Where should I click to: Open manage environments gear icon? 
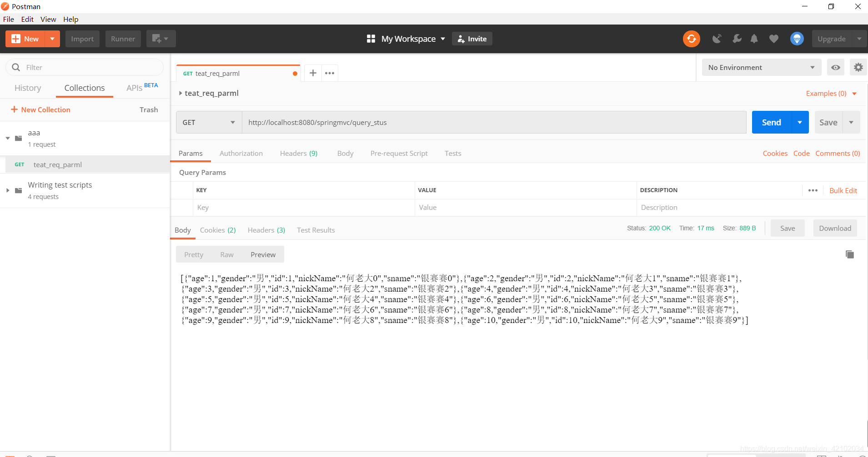coord(858,67)
